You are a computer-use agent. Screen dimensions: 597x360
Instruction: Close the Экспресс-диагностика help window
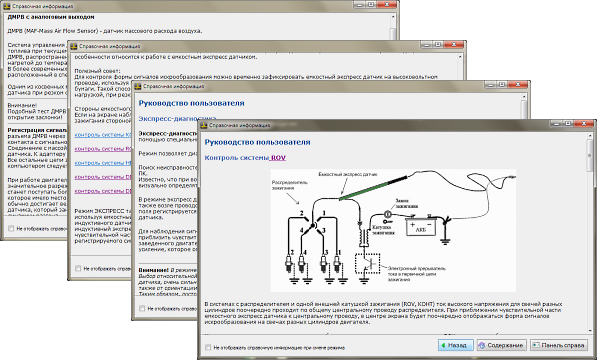tap(518, 84)
